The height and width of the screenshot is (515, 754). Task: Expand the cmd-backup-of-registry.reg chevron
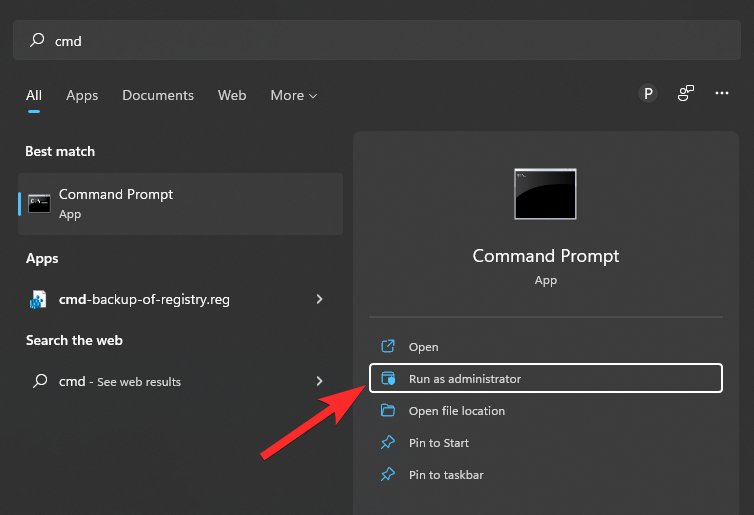coord(319,299)
